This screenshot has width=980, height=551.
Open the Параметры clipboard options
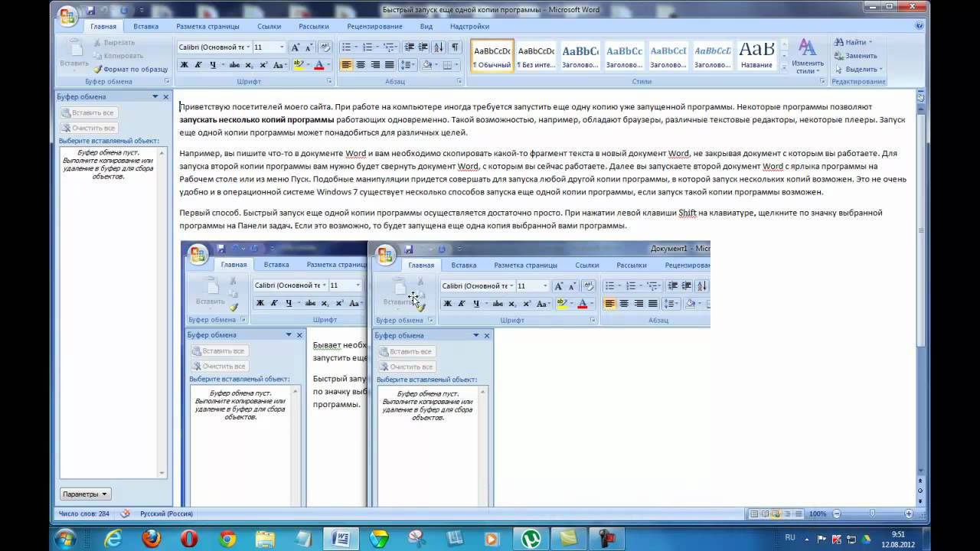coord(86,494)
